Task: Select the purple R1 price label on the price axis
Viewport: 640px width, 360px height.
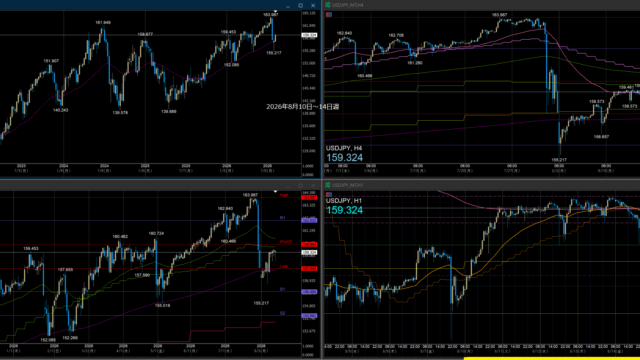Action: 309,220
